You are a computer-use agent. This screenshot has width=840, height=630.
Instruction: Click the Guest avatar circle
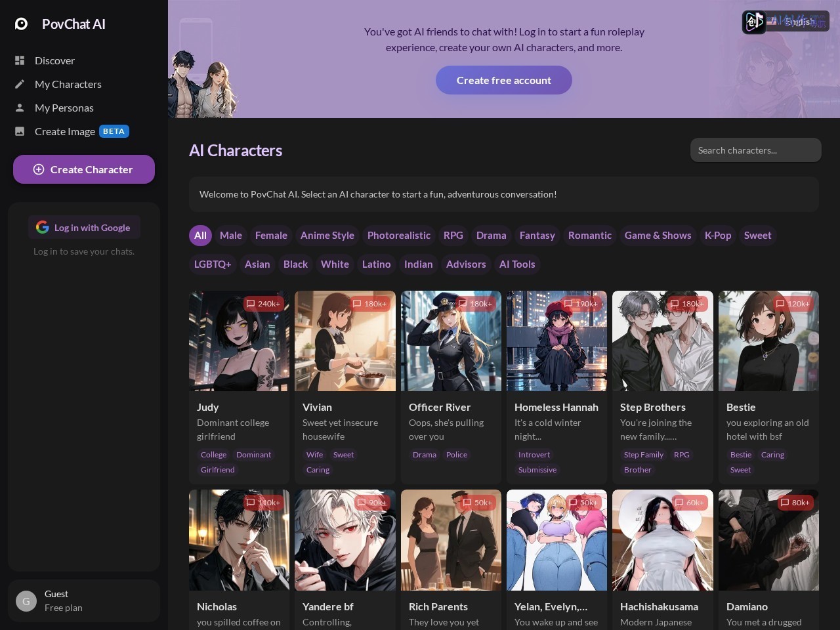[26, 601]
